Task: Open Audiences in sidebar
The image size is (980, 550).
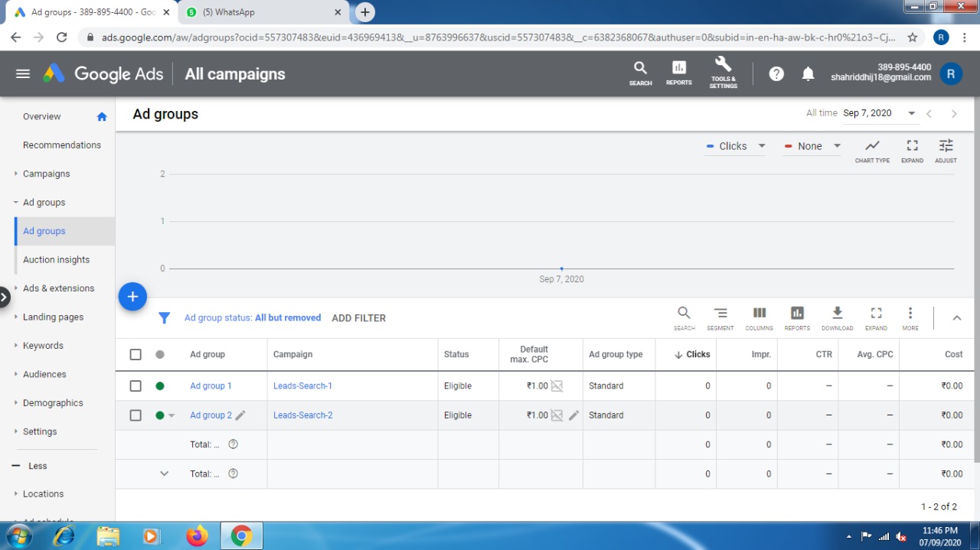Action: [x=44, y=375]
